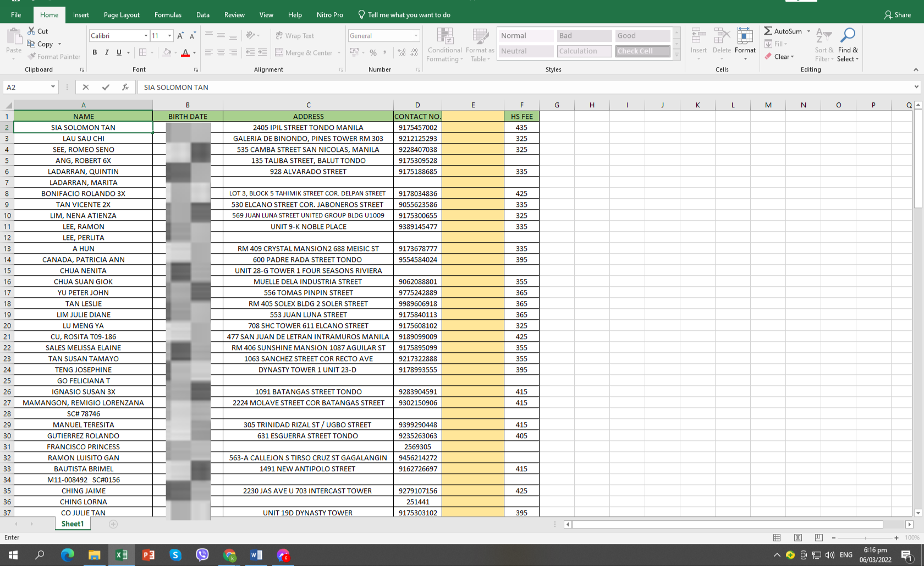Click the AutoSum button
The height and width of the screenshot is (578, 924).
tap(783, 31)
